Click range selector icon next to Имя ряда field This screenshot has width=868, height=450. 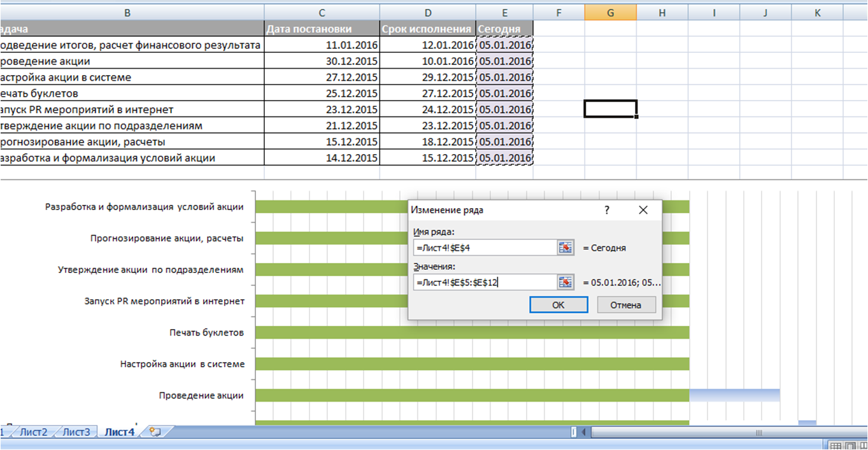point(566,248)
